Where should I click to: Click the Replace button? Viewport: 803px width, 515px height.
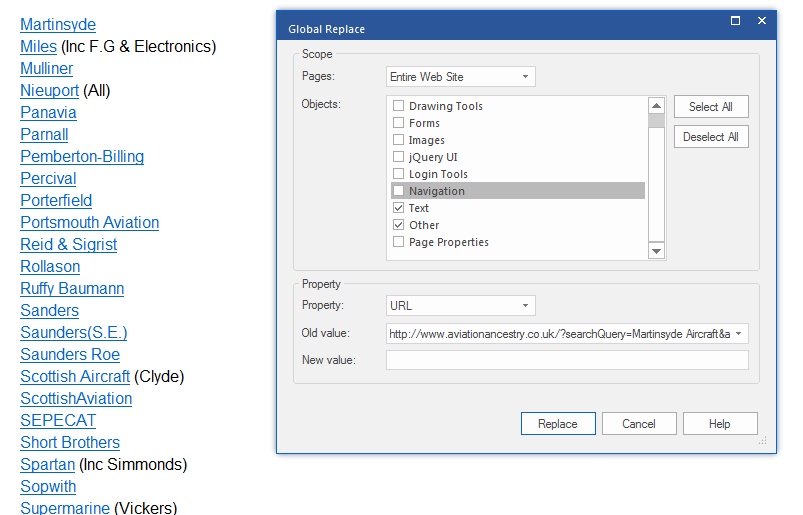click(558, 424)
